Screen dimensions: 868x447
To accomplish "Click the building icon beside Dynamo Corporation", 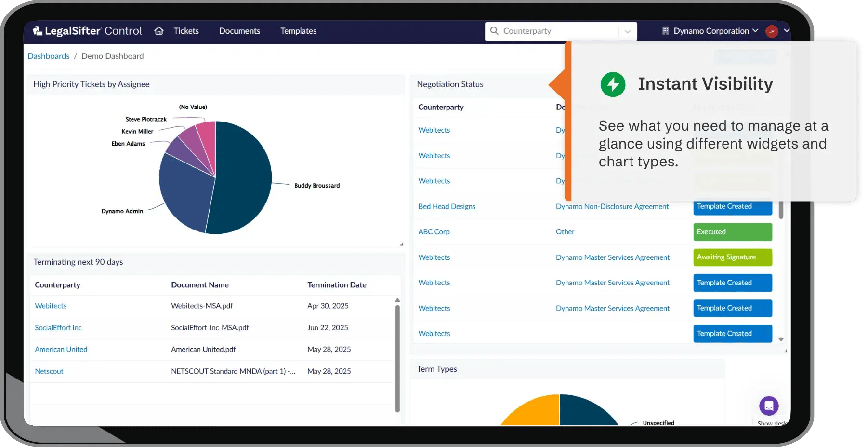I will pyautogui.click(x=666, y=31).
